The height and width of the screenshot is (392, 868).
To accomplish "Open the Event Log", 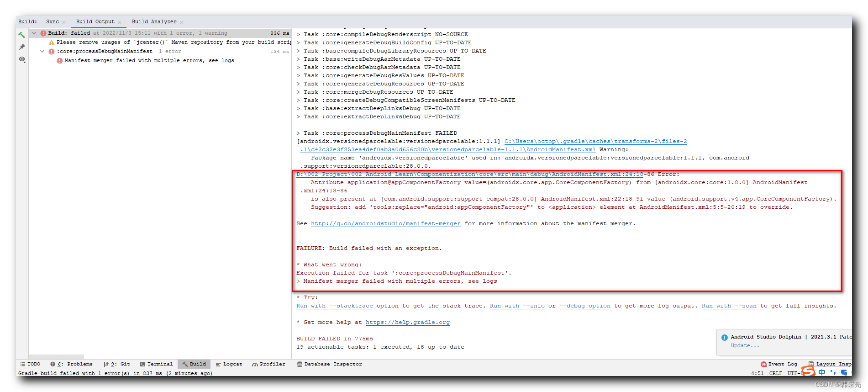I will (779, 364).
